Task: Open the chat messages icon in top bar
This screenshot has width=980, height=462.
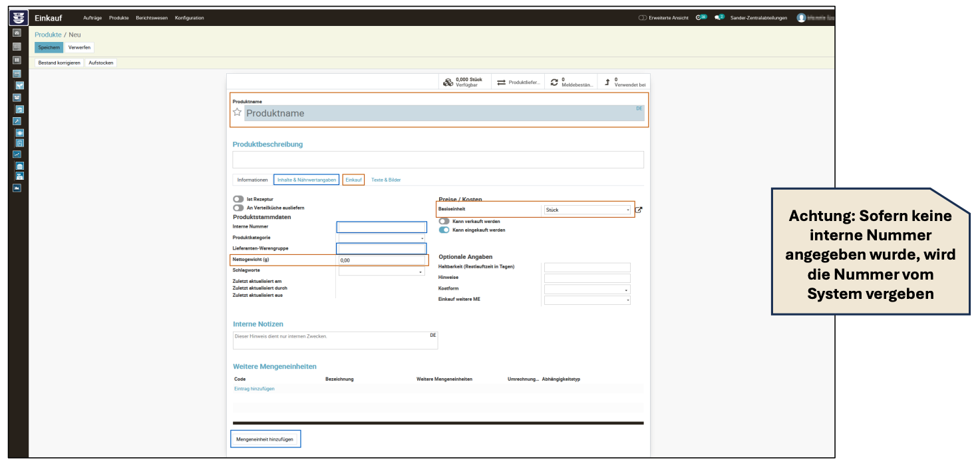Action: pyautogui.click(x=719, y=17)
